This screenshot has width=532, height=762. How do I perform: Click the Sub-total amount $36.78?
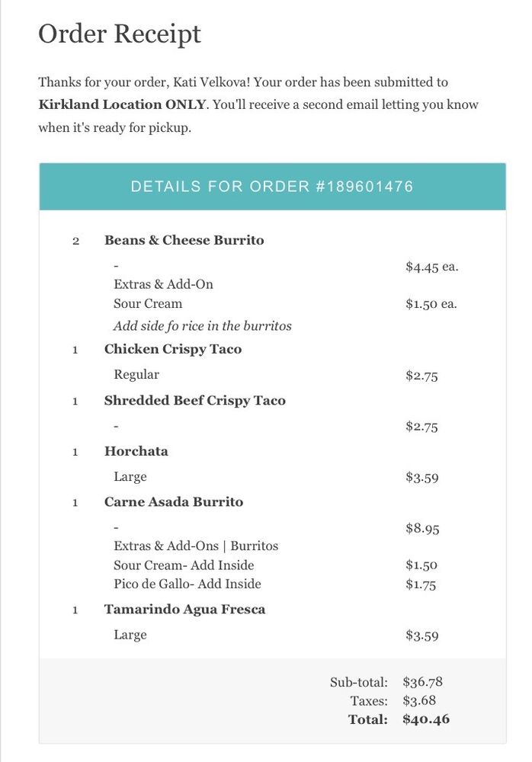click(x=421, y=682)
